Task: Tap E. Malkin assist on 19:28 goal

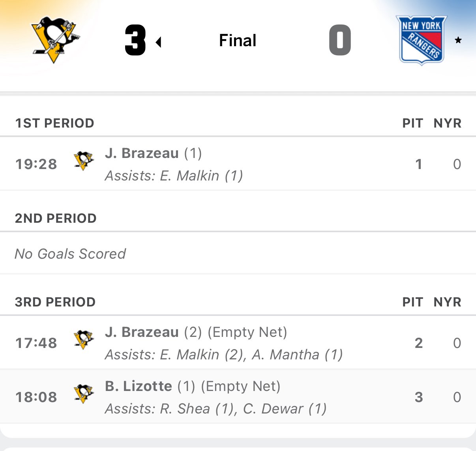Action: click(189, 176)
